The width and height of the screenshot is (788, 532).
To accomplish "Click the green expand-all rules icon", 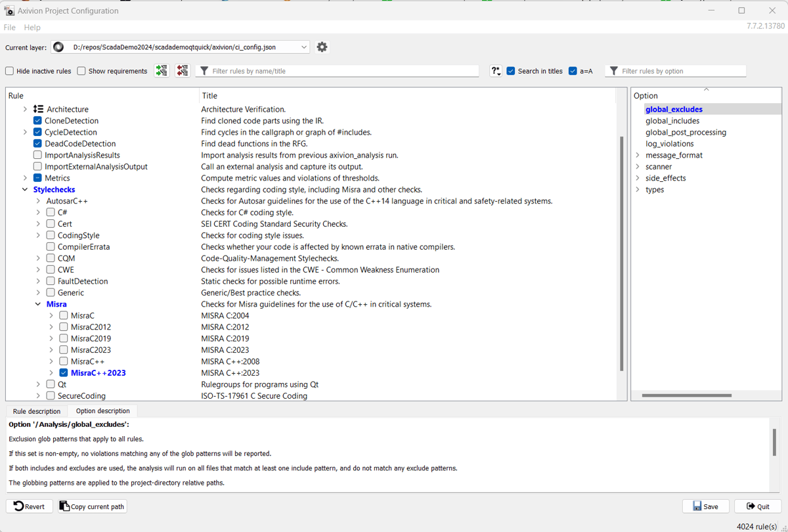I will coord(162,71).
